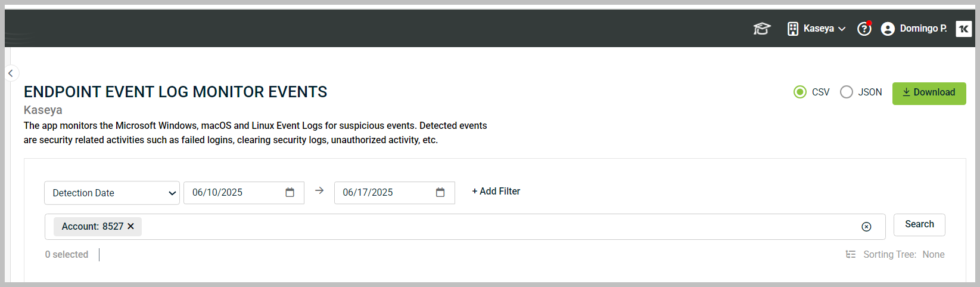Click the Kaseya K logo icon

pyautogui.click(x=963, y=29)
